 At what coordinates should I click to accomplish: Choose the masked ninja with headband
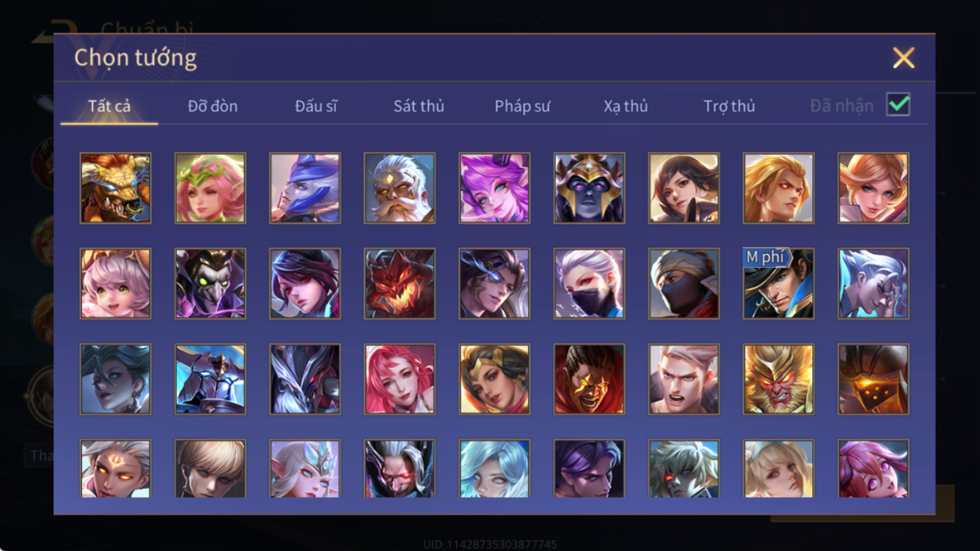[684, 284]
